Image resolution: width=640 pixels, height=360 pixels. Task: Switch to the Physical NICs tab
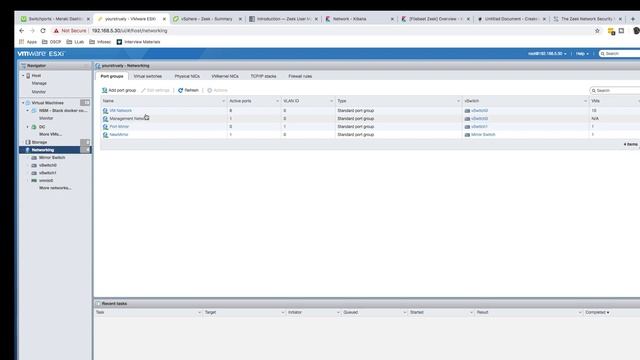click(187, 76)
